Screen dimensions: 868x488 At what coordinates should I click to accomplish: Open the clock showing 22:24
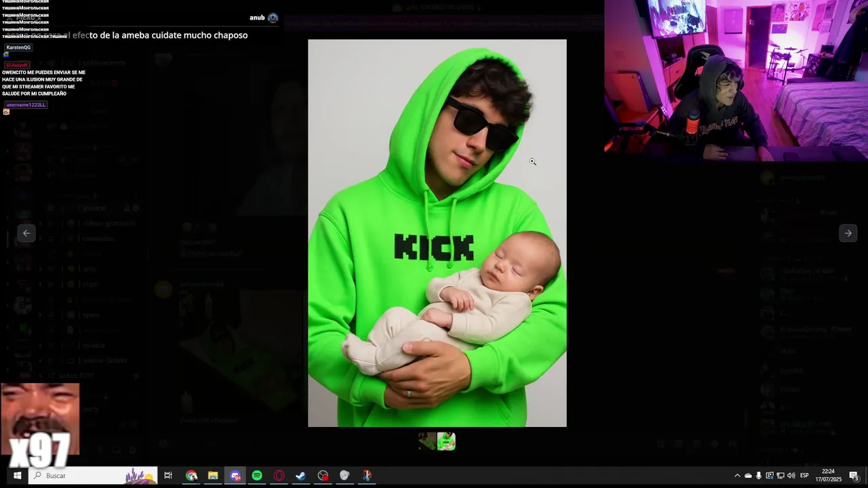(828, 475)
